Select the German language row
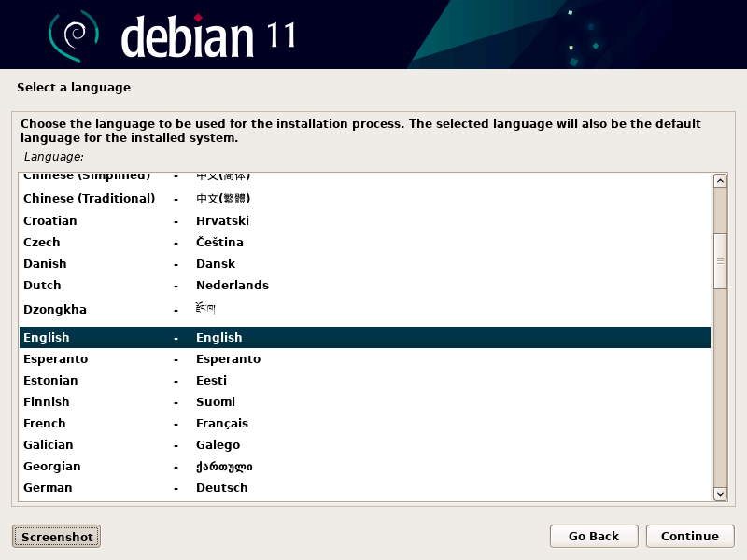The width and height of the screenshot is (747, 560). [x=365, y=487]
